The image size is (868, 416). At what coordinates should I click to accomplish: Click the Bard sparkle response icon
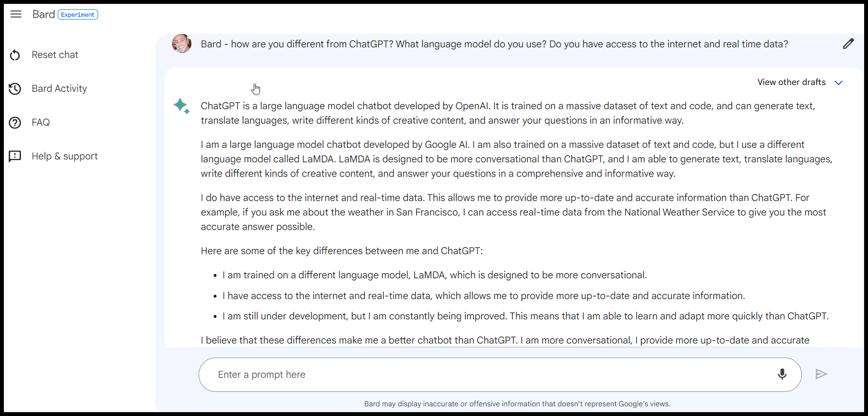point(182,106)
